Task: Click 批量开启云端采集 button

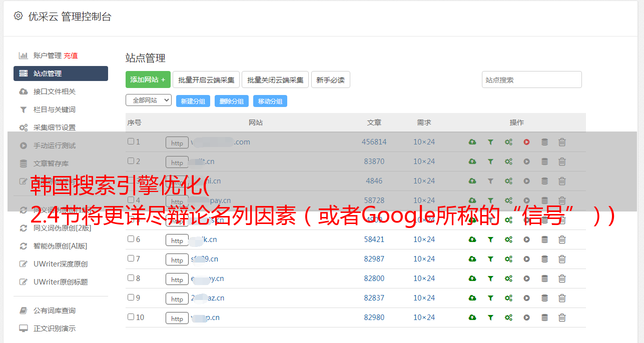Action: click(x=206, y=79)
